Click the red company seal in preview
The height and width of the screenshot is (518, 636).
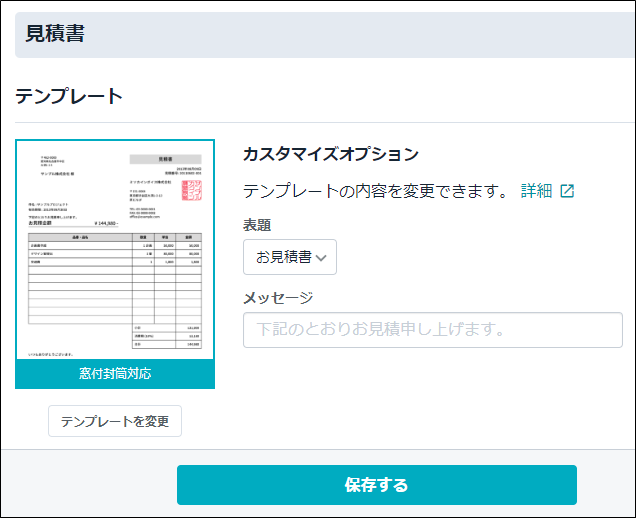[x=192, y=190]
